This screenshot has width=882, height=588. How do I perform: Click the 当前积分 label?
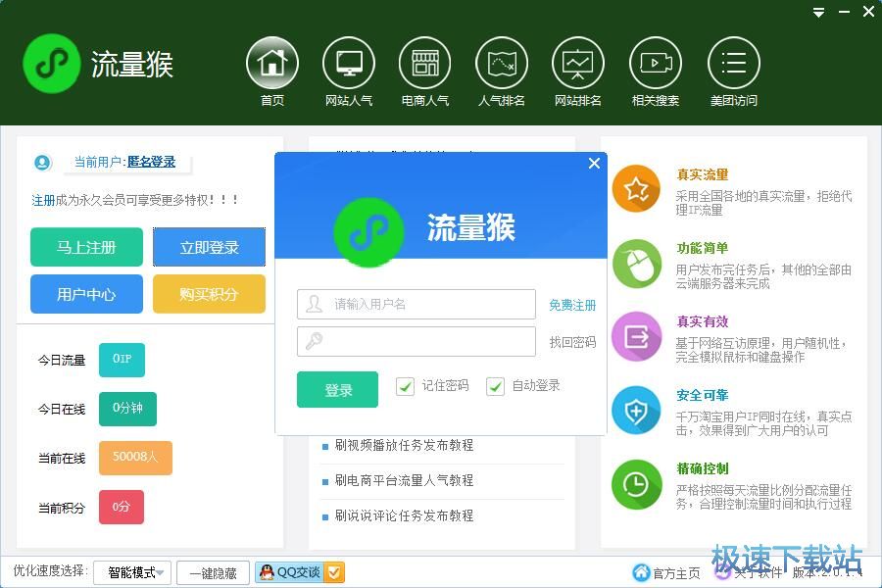pyautogui.click(x=62, y=508)
